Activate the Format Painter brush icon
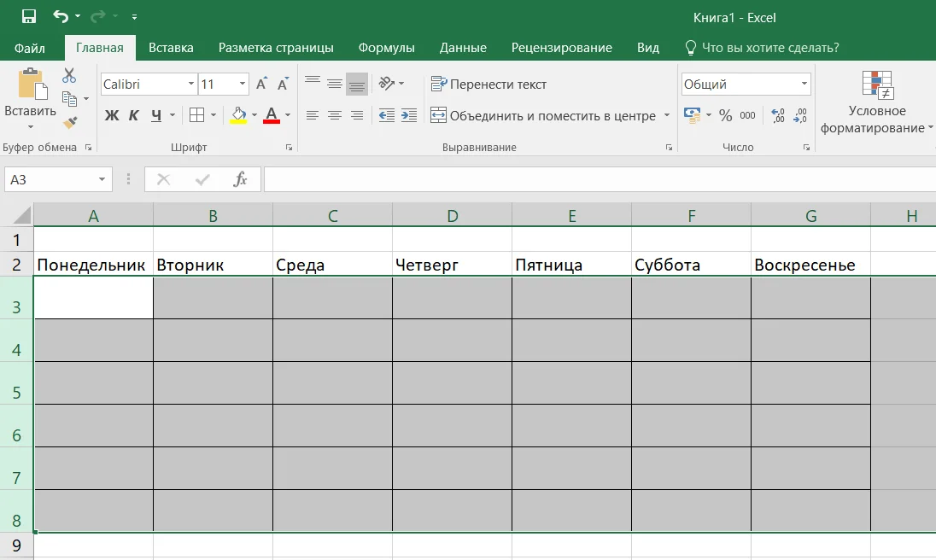The width and height of the screenshot is (936, 560). click(70, 122)
